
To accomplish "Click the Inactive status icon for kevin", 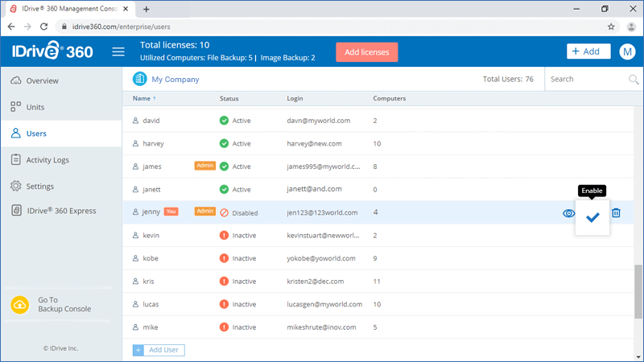I will point(224,235).
